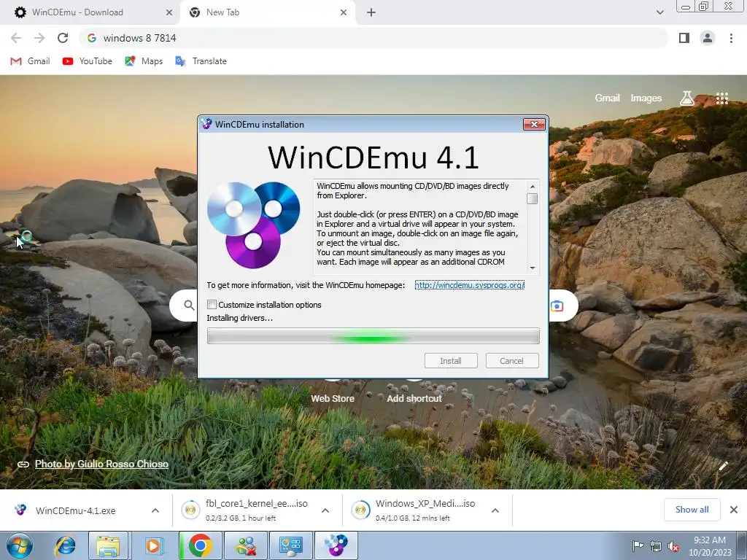Open a new browser tab
Screen dimensions: 747x560
371,12
